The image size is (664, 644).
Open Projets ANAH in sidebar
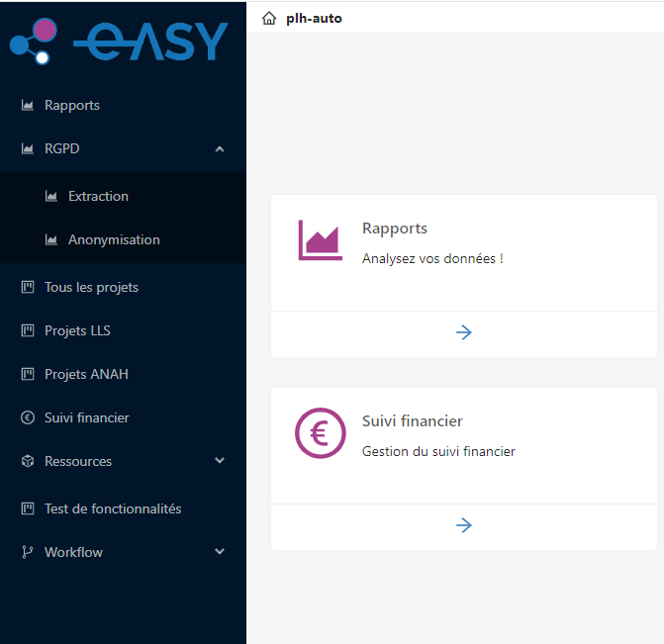(x=86, y=374)
